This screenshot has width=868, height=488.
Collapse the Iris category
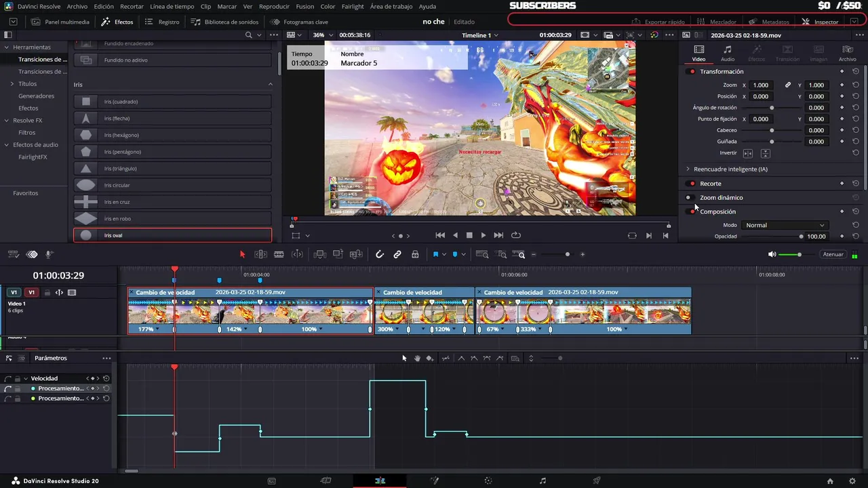click(270, 85)
